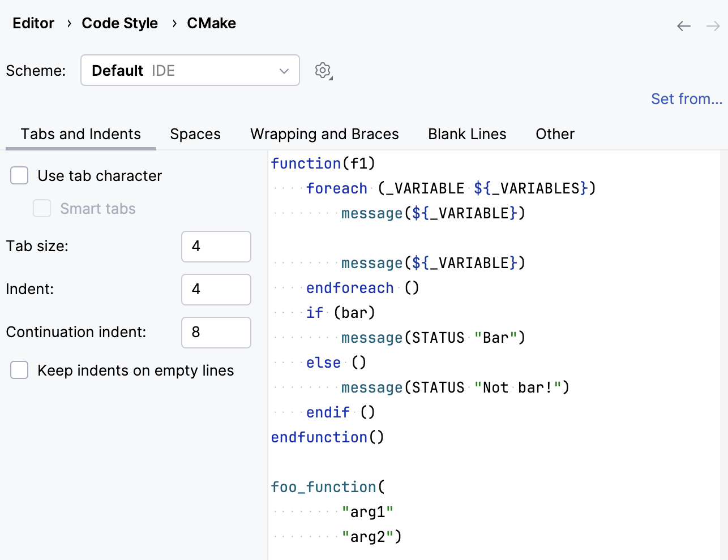The height and width of the screenshot is (560, 728).
Task: Focus the Indent value field
Action: 216,290
